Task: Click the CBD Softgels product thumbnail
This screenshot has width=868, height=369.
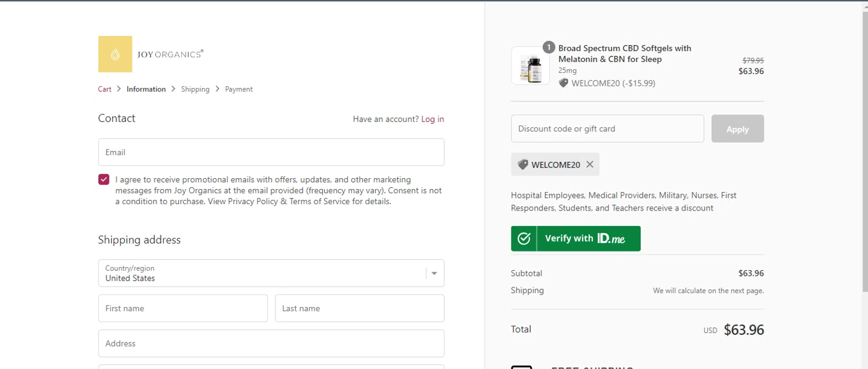Action: pos(531,65)
